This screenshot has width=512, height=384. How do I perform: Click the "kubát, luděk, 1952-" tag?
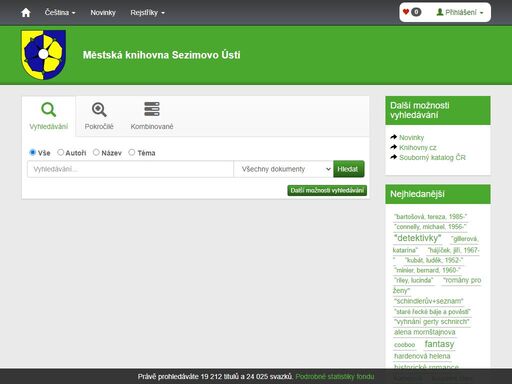click(434, 260)
